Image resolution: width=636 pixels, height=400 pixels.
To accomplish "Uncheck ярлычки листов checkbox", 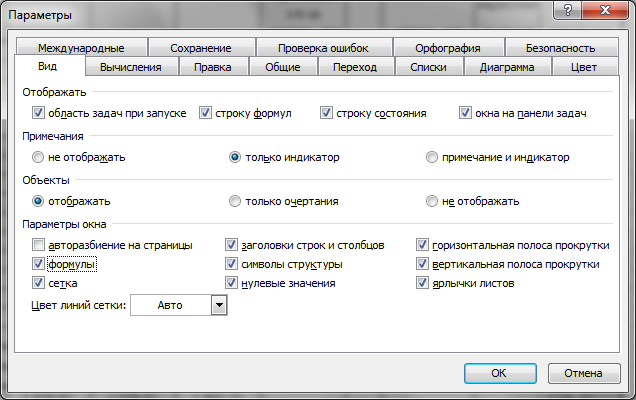I will [423, 284].
